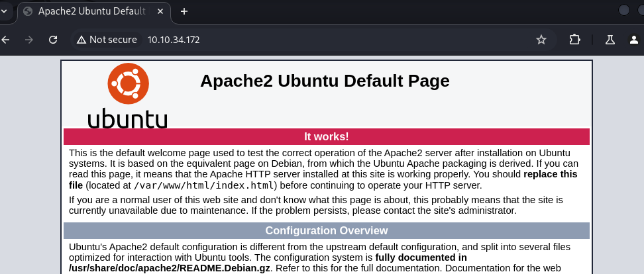Screen dimensions: 644x274
Task: Close the Apache2 Ubuntu Default tab
Action: (x=160, y=11)
